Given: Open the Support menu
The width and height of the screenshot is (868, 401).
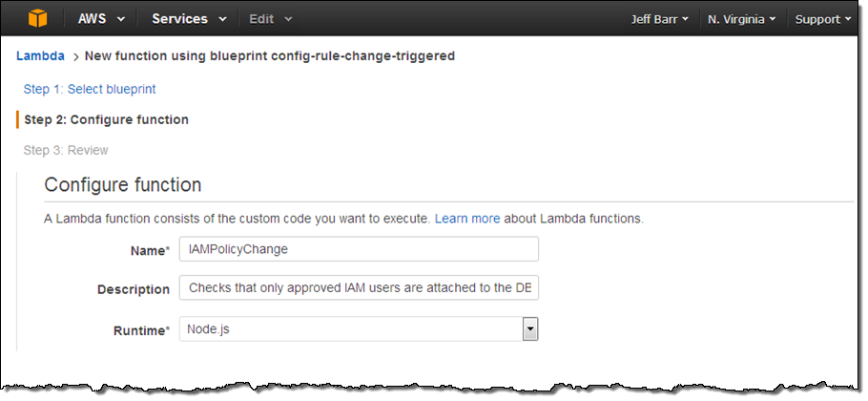Looking at the screenshot, I should pyautogui.click(x=824, y=19).
